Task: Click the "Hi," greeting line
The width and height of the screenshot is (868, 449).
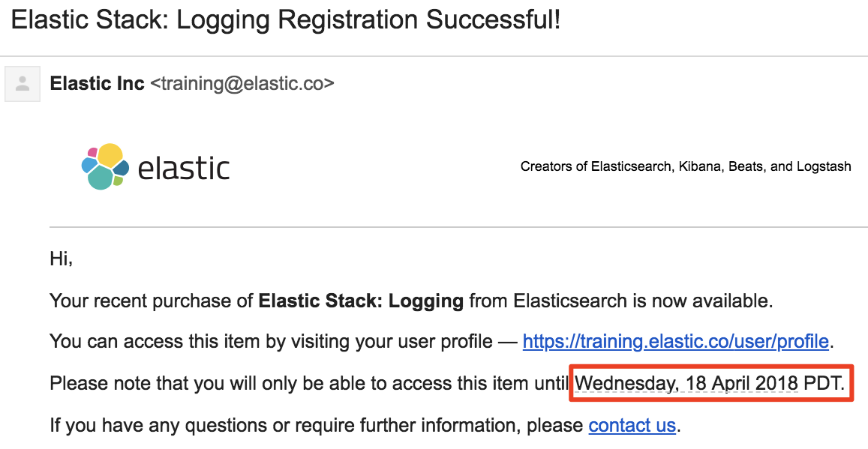Action: click(62, 258)
